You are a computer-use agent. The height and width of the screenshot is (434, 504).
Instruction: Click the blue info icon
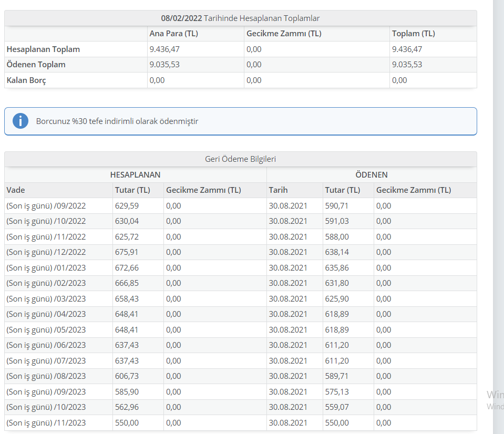[20, 121]
